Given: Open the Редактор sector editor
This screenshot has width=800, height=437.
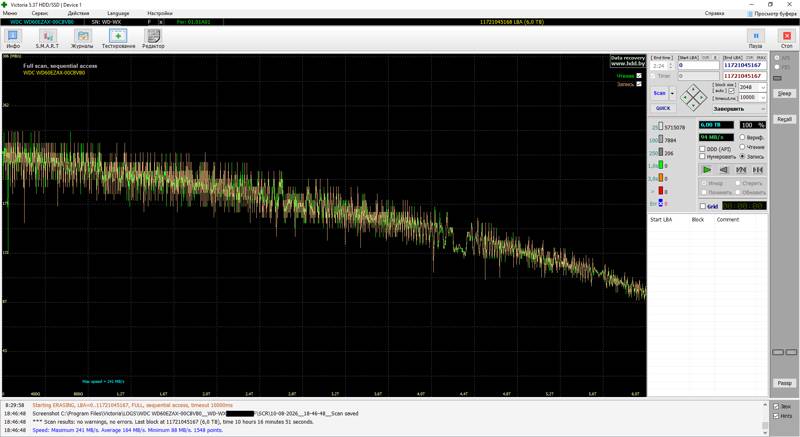Looking at the screenshot, I should [x=153, y=39].
